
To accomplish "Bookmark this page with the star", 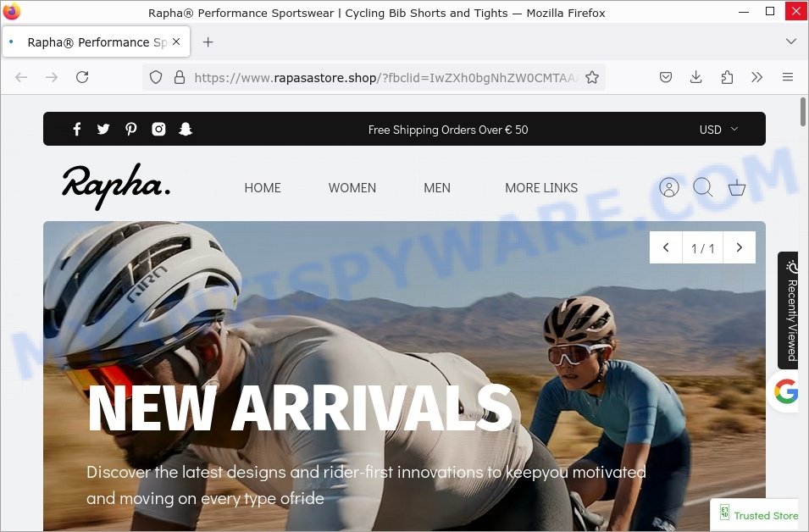I will (x=592, y=77).
